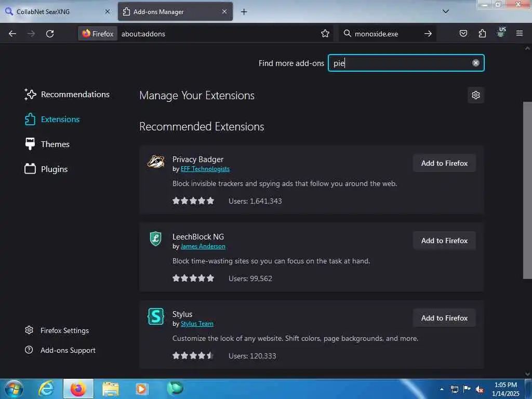The height and width of the screenshot is (399, 532).
Task: Click the Stylus extension S icon
Action: 156,316
